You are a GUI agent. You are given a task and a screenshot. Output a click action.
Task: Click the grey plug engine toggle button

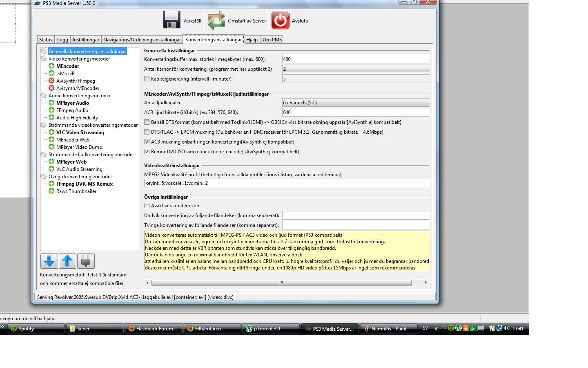click(x=86, y=261)
